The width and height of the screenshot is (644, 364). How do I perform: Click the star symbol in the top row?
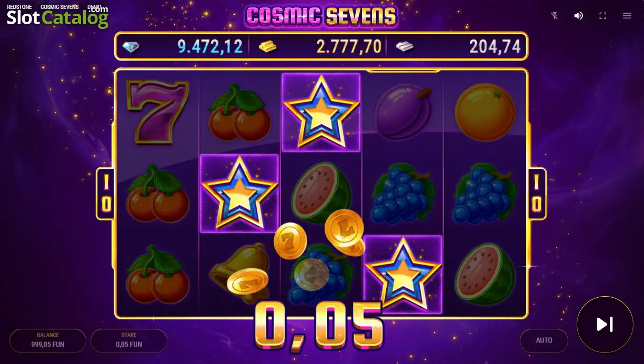(321, 112)
